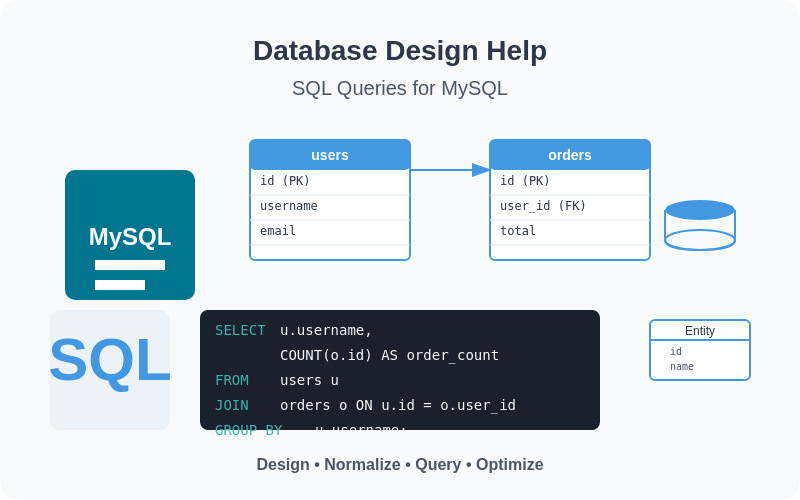Select the orders table header

point(570,155)
